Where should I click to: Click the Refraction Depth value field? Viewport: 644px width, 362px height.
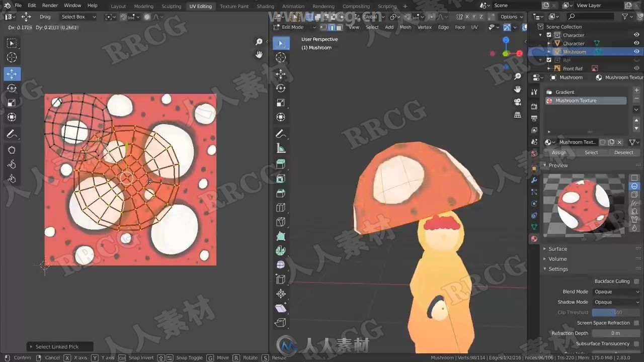tap(616, 333)
